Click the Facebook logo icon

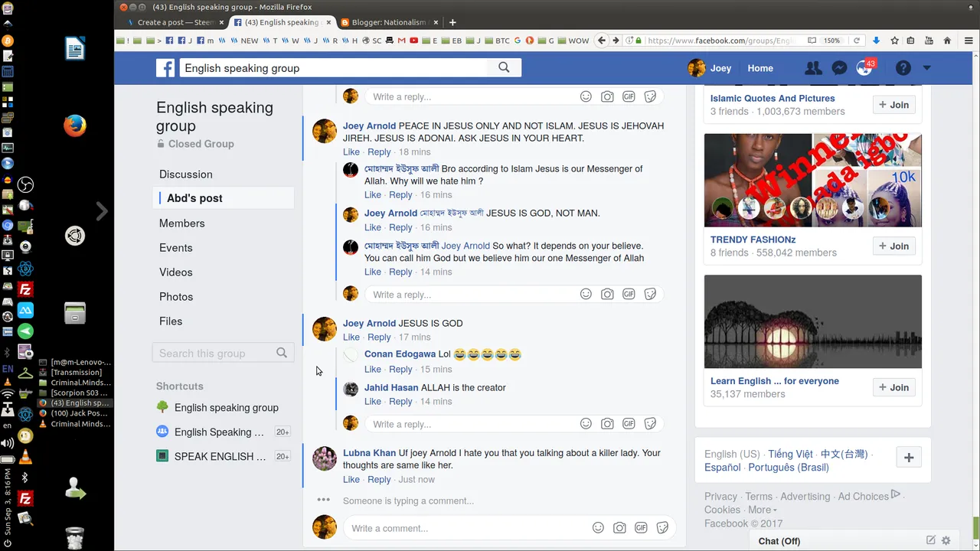click(x=165, y=68)
